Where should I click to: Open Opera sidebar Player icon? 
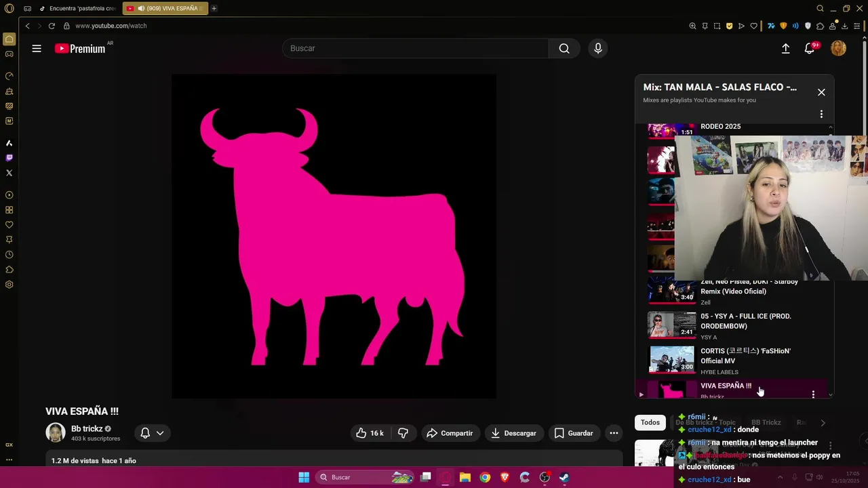click(9, 195)
